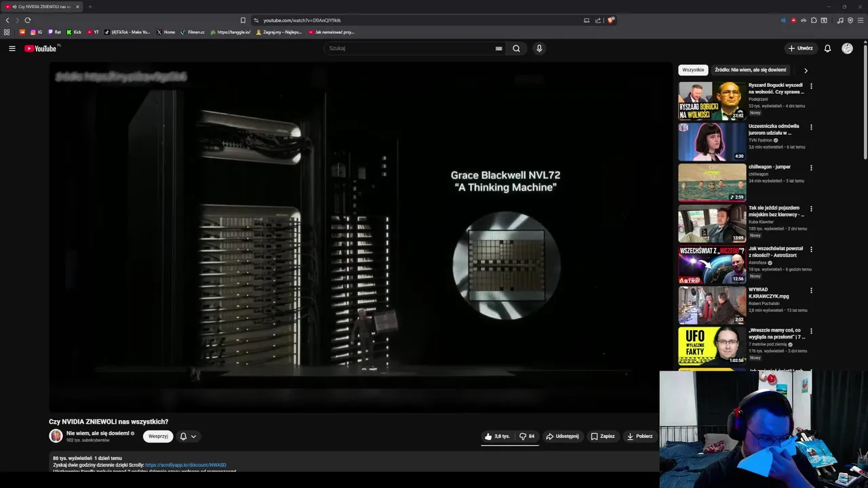The image size is (868, 488).
Task: Open the channel avatar Nie wiem, ale się dowiem
Action: point(56,436)
